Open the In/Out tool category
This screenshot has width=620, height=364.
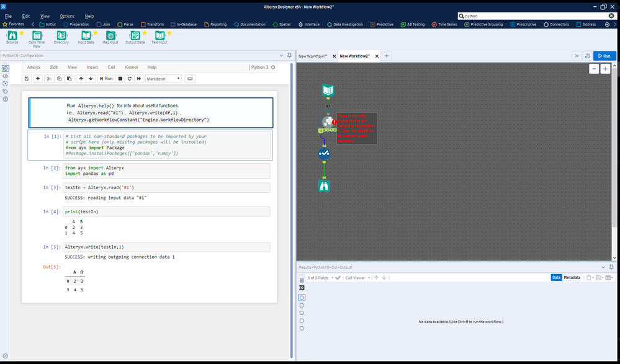pyautogui.click(x=47, y=25)
